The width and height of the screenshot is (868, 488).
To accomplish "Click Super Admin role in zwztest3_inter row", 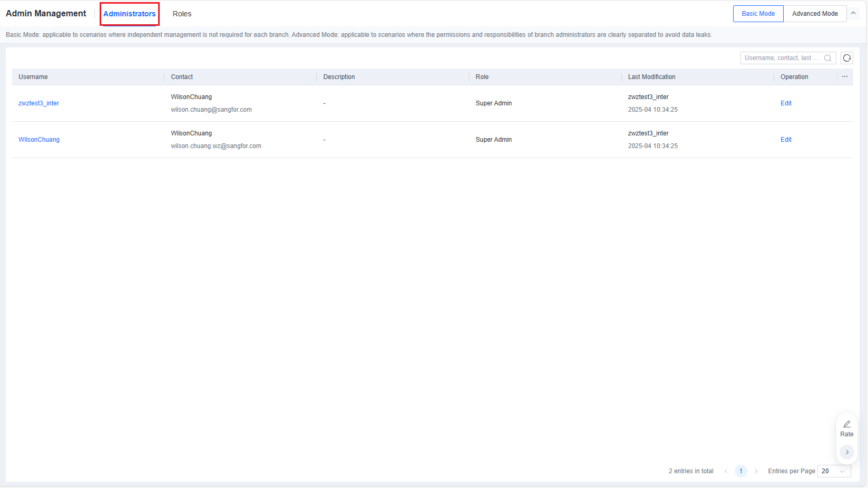I will click(x=494, y=103).
